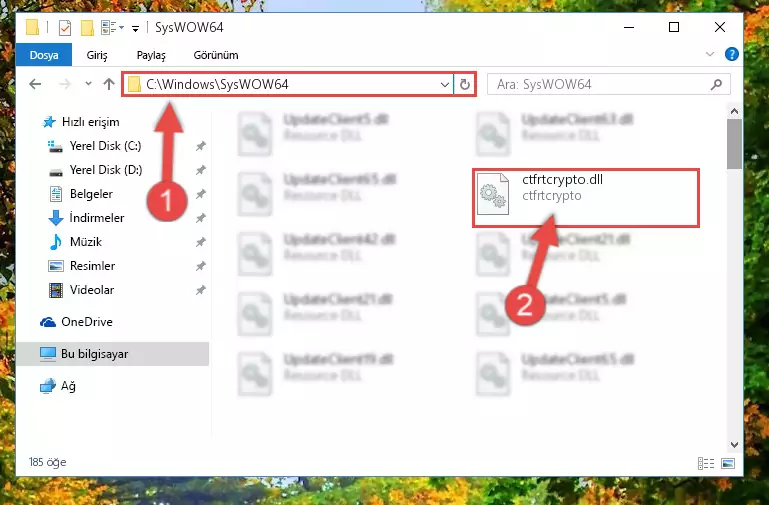Unpin Müzik via pin icon
769x505 pixels.
(x=201, y=242)
